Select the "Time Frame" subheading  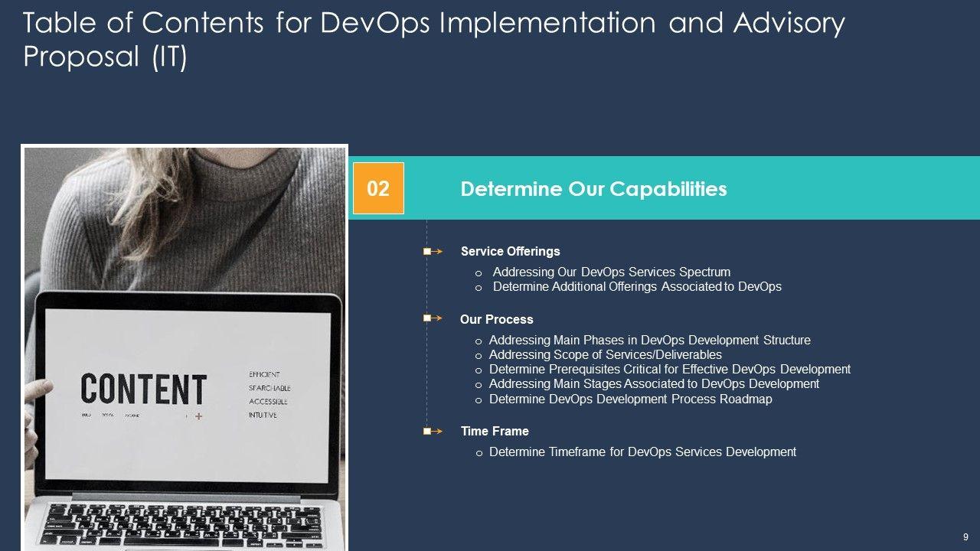point(495,432)
